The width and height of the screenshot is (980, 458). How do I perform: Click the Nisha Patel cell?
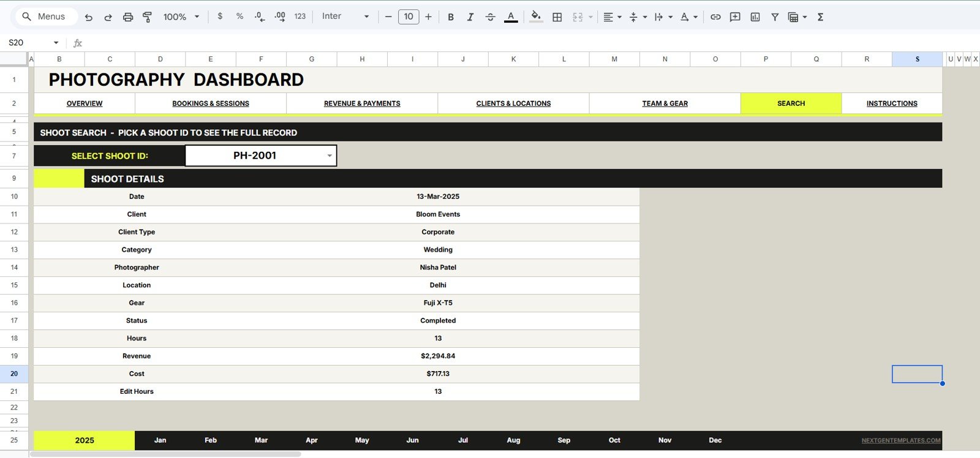(438, 268)
